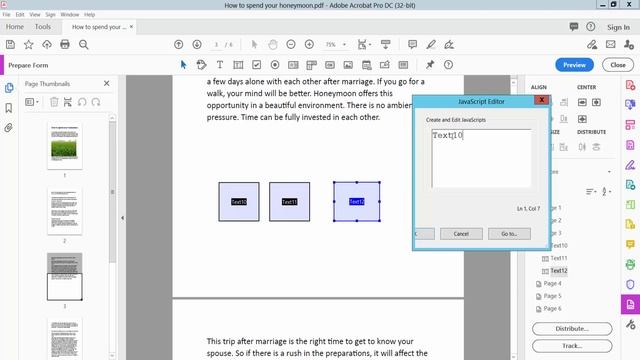Open the tab order dropdown
The image size is (640, 360).
point(606,191)
